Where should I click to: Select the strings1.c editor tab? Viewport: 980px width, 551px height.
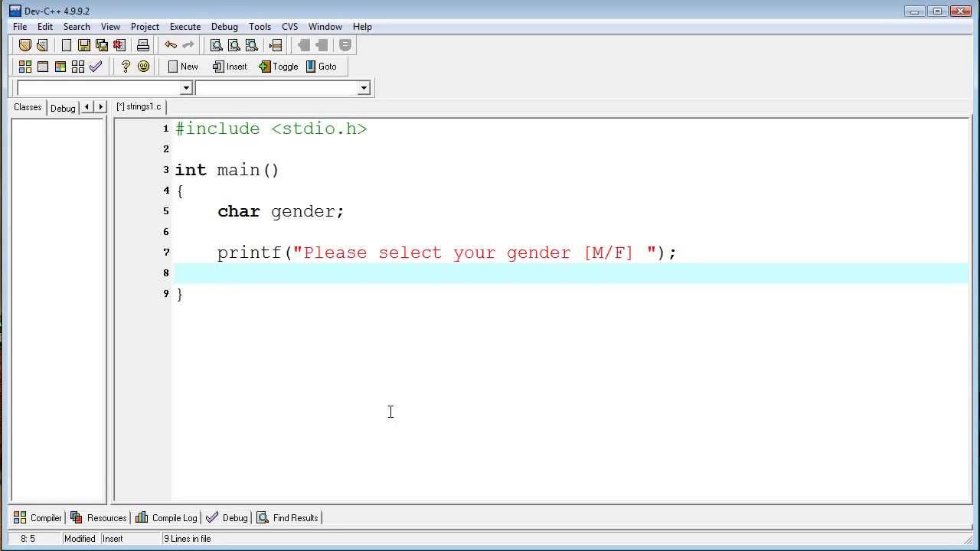pos(139,106)
